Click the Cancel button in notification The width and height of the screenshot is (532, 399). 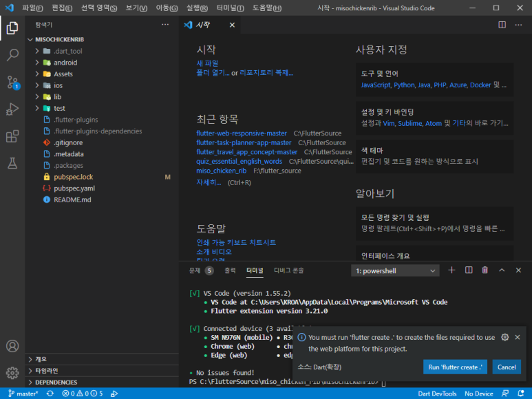(507, 367)
